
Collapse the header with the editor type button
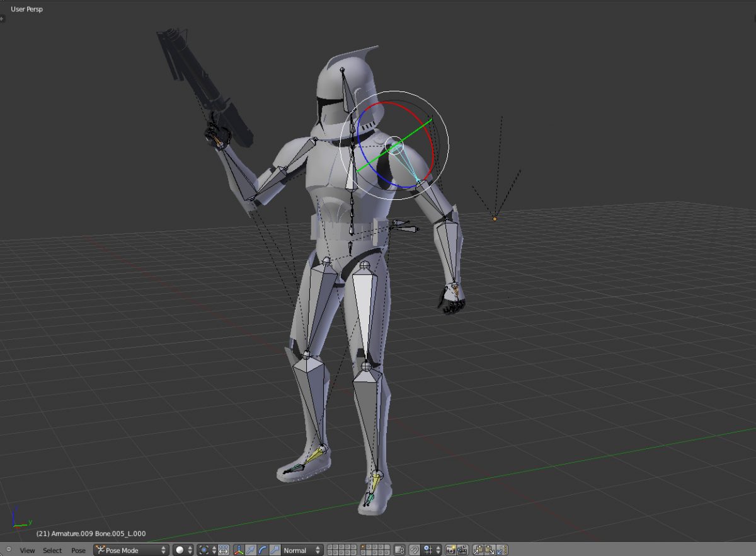[8, 550]
